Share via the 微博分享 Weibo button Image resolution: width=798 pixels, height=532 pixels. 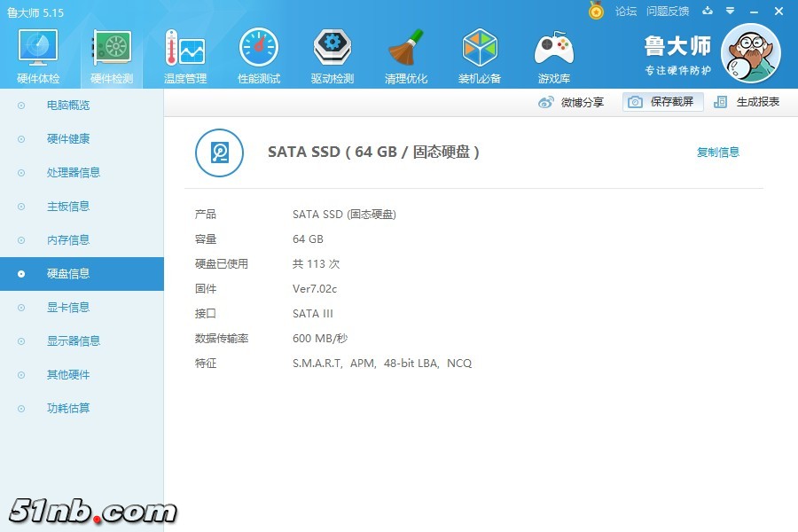pos(572,102)
